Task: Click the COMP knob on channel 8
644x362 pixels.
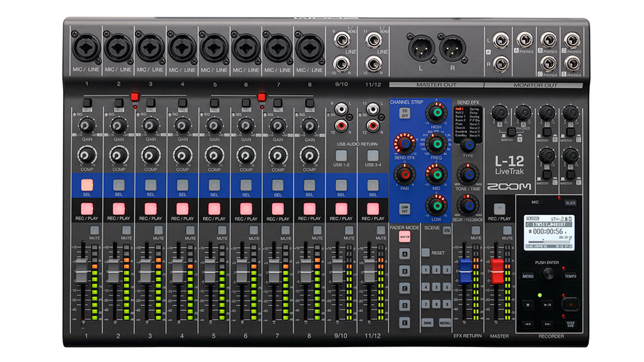Action: [x=310, y=155]
